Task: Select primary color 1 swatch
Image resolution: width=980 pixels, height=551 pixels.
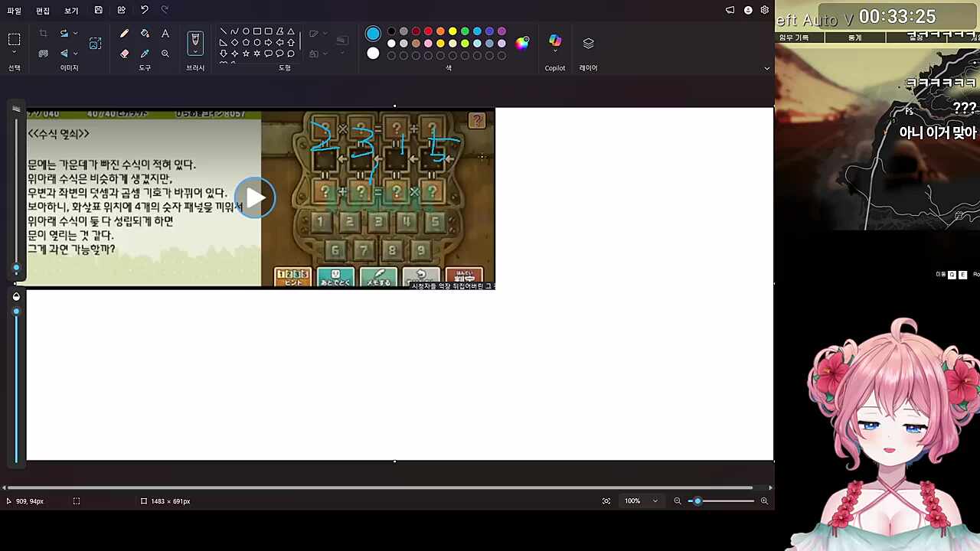Action: click(x=373, y=34)
